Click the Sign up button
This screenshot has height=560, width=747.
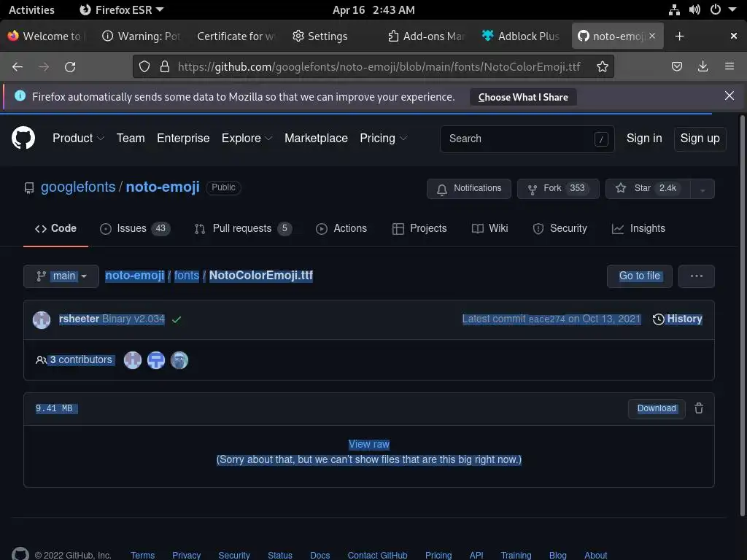point(700,139)
